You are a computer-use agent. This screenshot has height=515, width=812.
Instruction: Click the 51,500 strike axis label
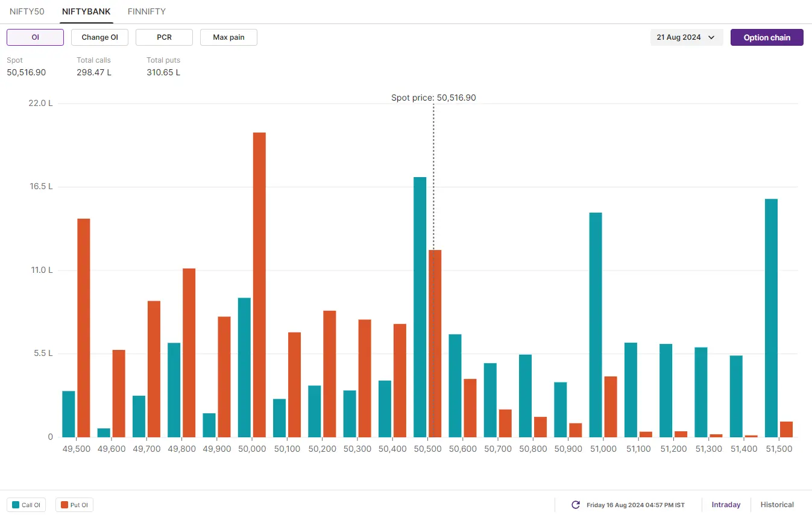coord(779,449)
